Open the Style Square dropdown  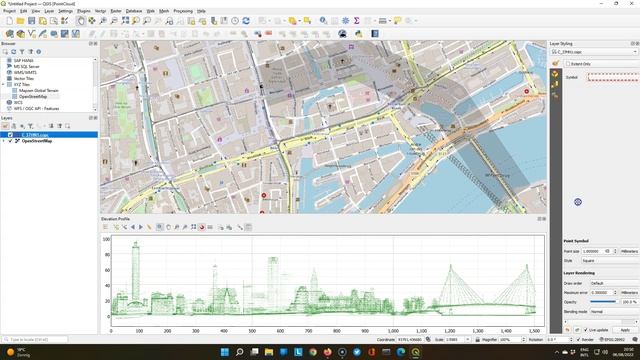tap(611, 261)
